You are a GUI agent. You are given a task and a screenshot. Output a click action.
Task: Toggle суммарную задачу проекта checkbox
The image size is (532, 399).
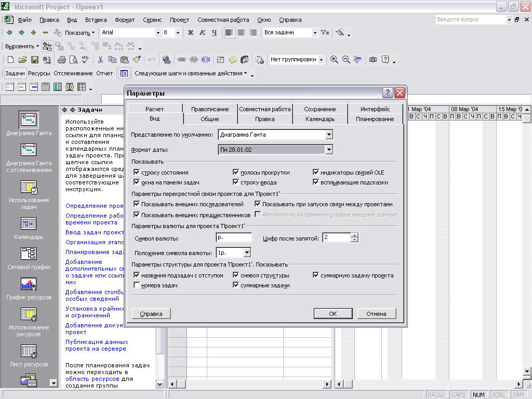(x=316, y=275)
